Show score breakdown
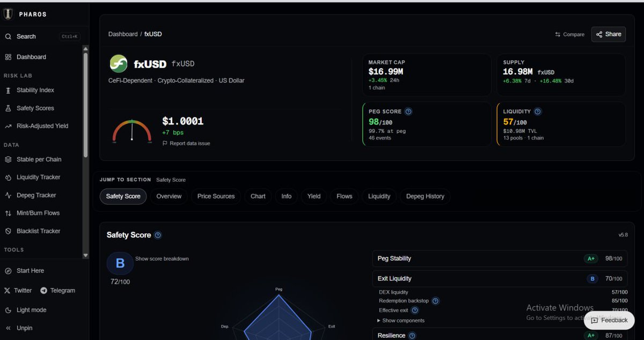Viewport: 644px width, 340px height. [x=162, y=258]
